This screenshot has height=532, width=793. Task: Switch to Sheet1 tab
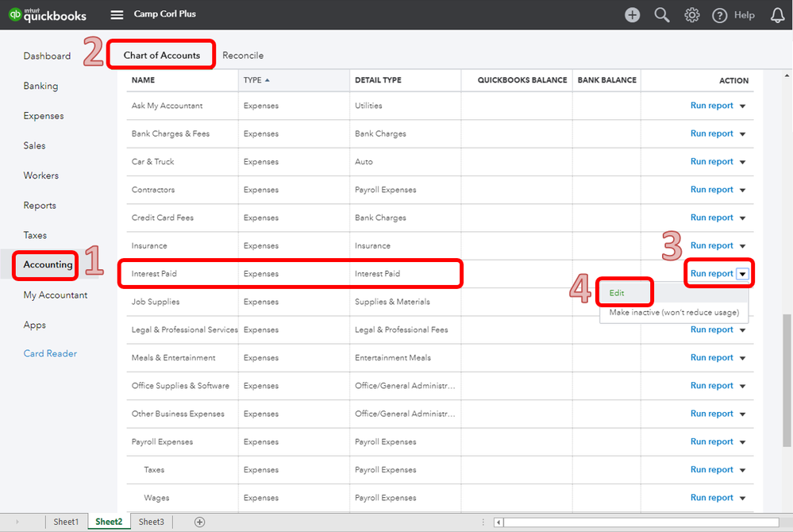coord(66,522)
